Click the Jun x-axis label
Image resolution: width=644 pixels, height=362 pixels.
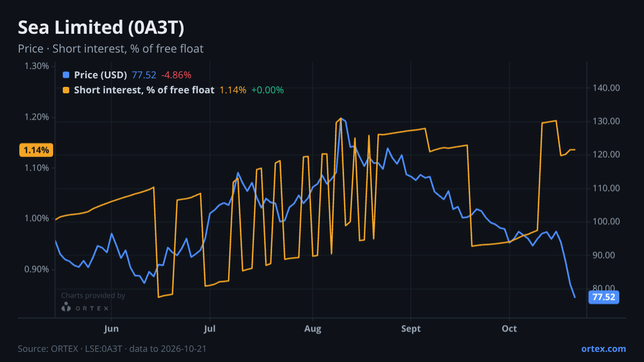click(111, 328)
